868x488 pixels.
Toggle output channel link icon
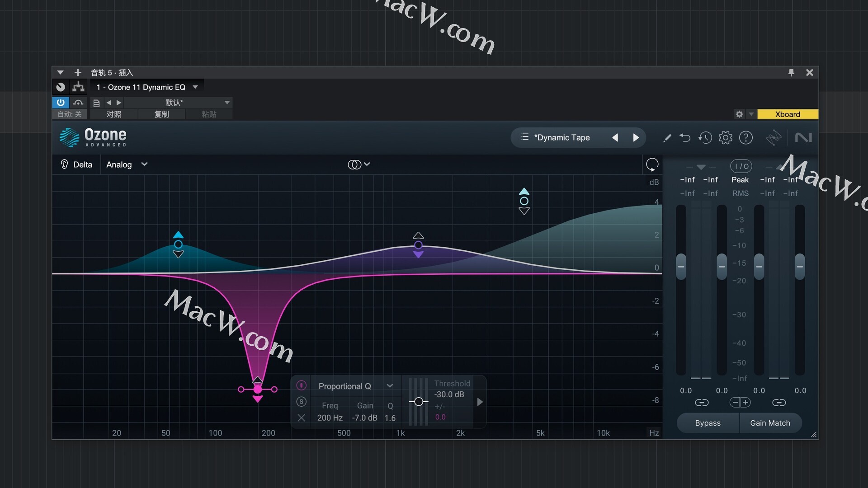[779, 403]
